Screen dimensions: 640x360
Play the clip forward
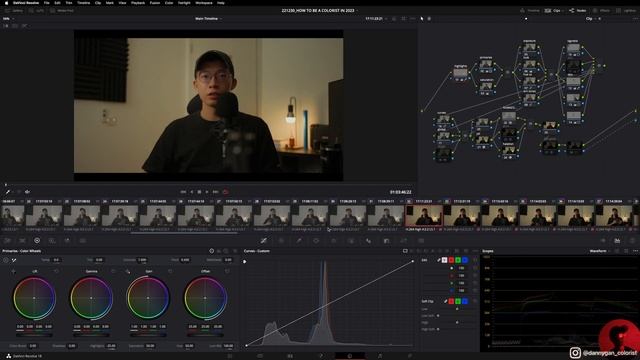click(x=207, y=192)
